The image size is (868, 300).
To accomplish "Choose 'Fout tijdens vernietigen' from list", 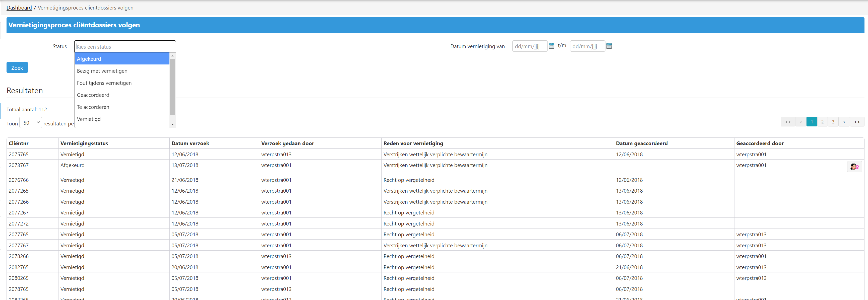I will (x=122, y=83).
